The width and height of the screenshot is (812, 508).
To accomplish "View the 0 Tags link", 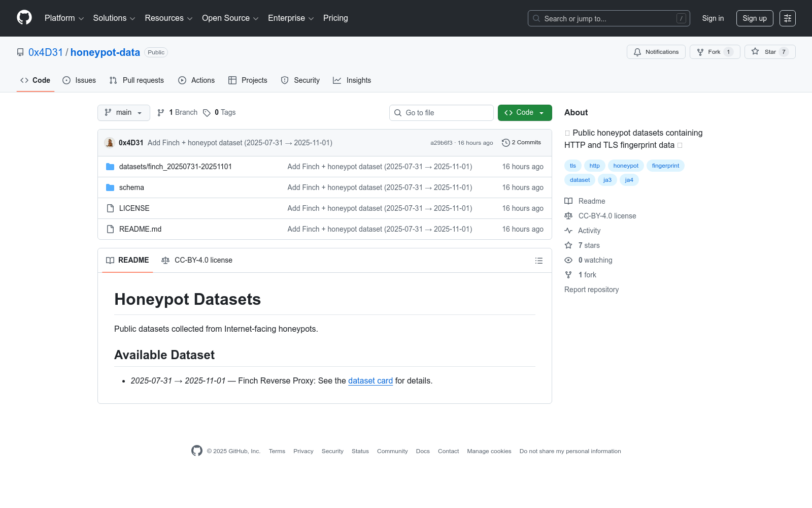I will tap(219, 113).
